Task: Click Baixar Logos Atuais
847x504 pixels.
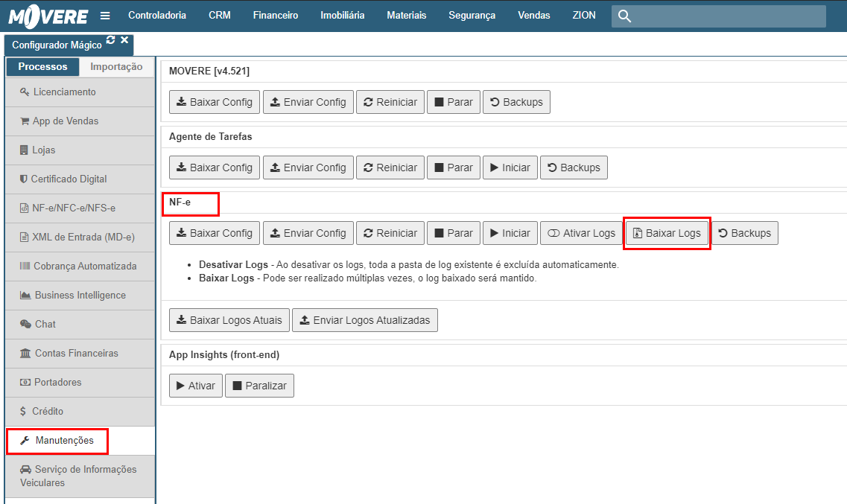Action: [x=229, y=321]
